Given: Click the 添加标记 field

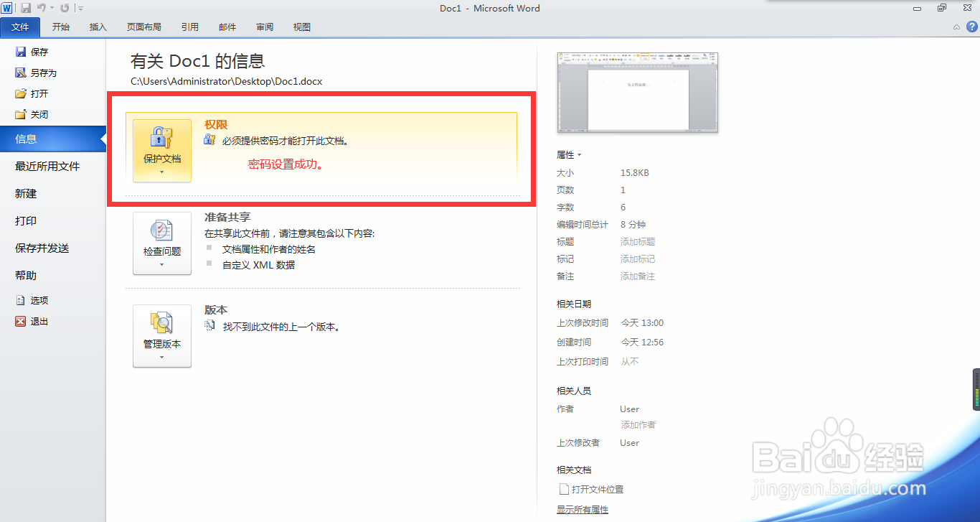Looking at the screenshot, I should [638, 258].
